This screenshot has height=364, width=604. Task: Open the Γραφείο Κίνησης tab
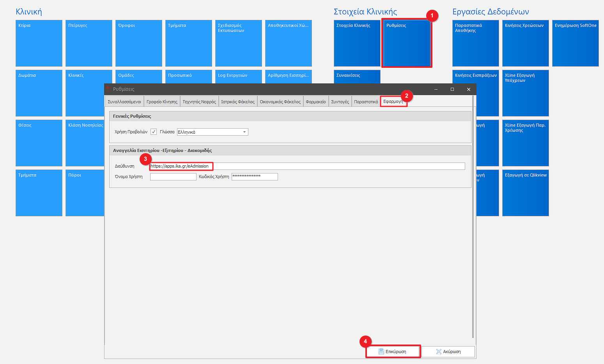(162, 102)
